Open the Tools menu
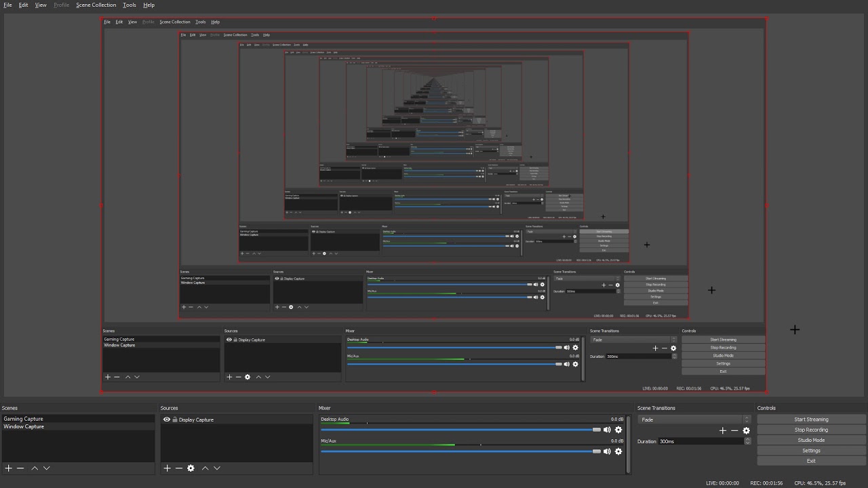The image size is (868, 488). 130,5
